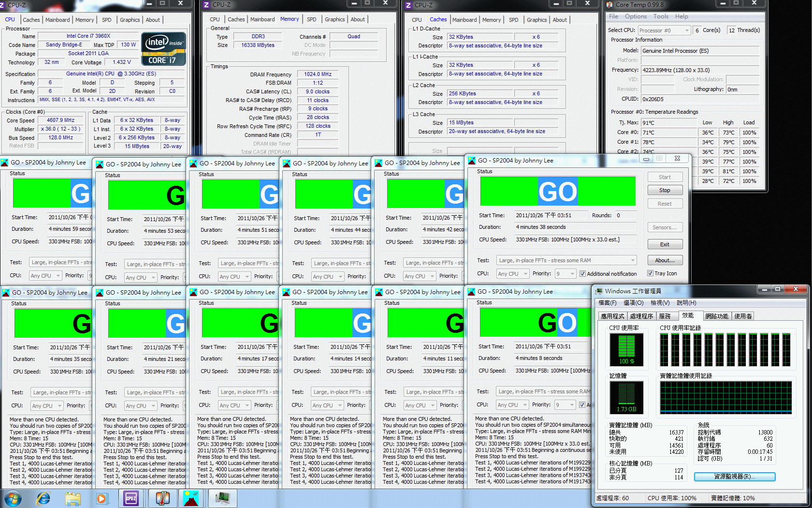
Task: Click title icon of SP2004 window with 51 seconds duration
Action: tap(194, 164)
